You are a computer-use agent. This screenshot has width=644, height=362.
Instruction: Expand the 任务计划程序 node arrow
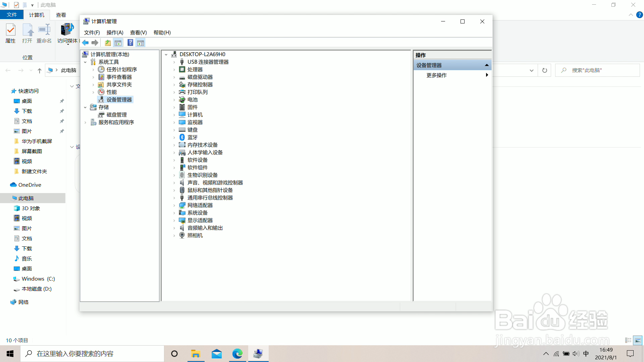(x=93, y=69)
